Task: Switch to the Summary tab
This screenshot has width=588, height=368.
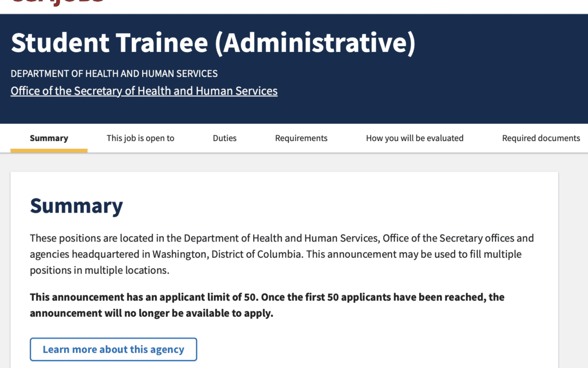Action: coord(49,138)
